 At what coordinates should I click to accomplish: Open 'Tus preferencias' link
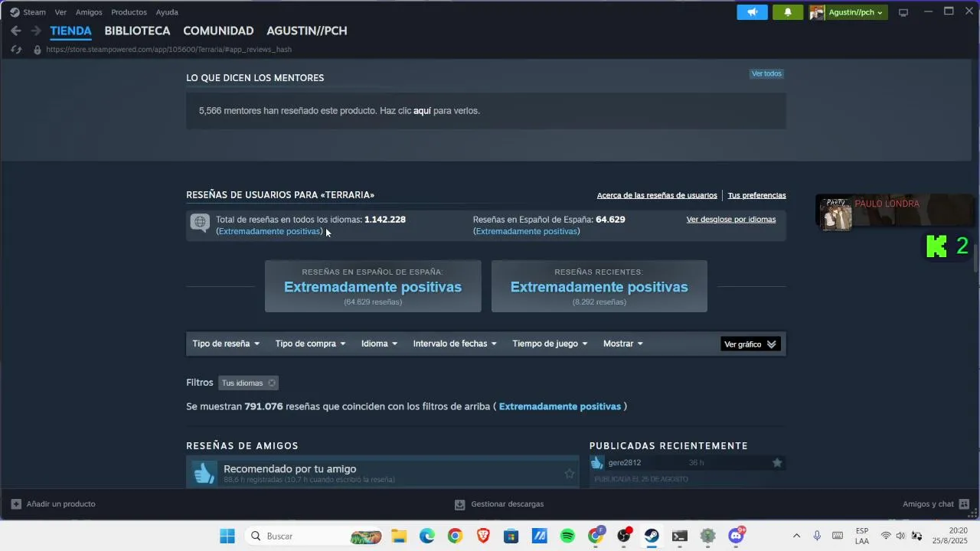point(756,195)
